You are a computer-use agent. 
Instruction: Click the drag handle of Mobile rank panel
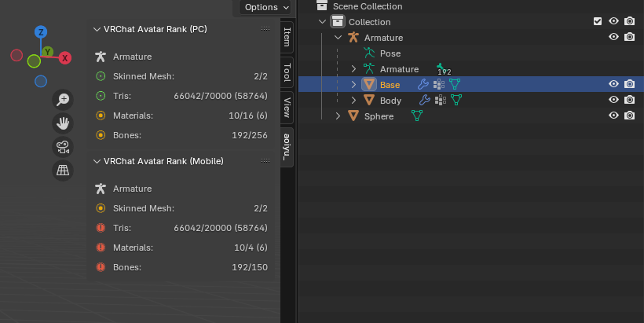pos(265,160)
